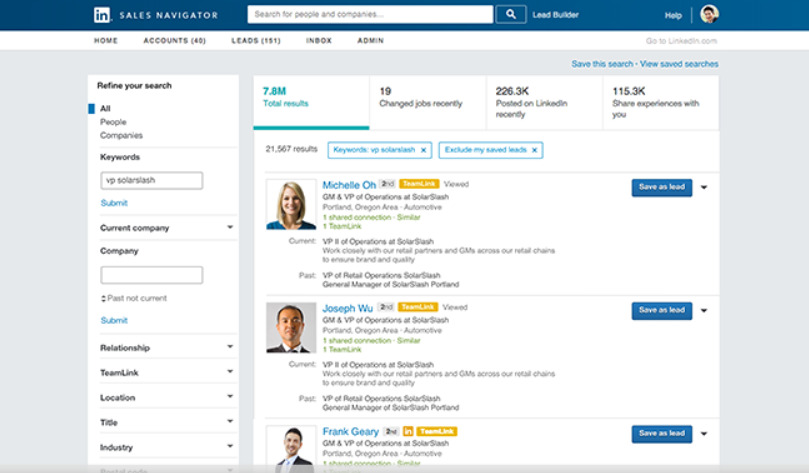Click Frank Geary's LinkedIn premium badge icon

pyautogui.click(x=408, y=431)
